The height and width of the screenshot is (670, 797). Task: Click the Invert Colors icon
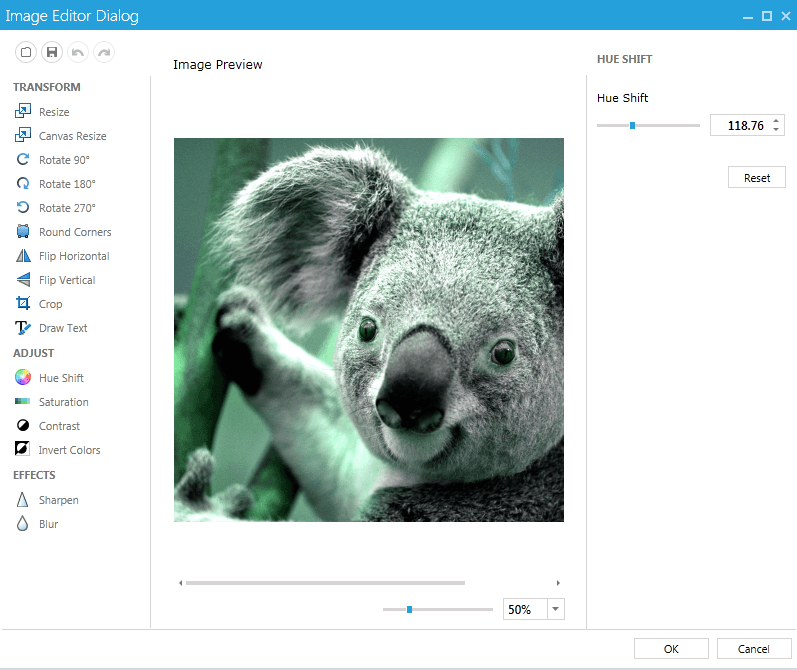pyautogui.click(x=22, y=448)
